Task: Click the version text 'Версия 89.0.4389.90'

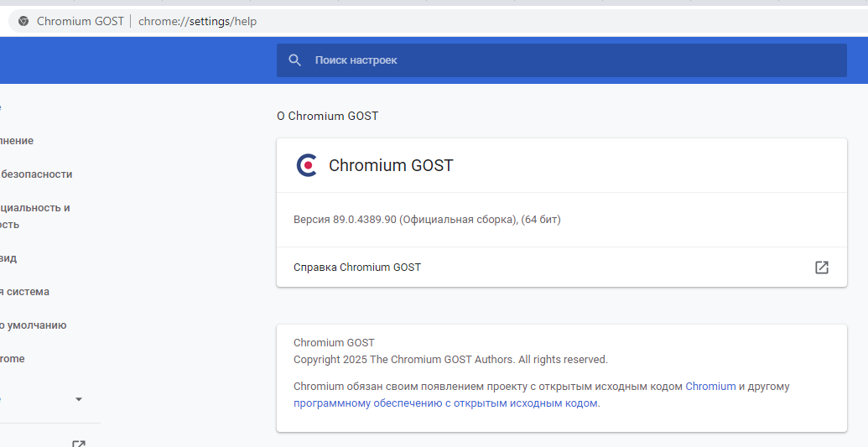Action: point(345,220)
